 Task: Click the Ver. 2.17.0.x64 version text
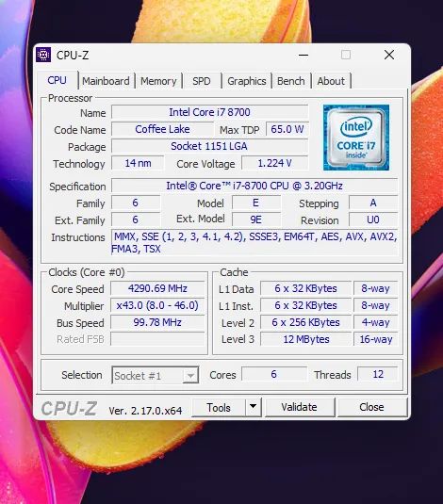pyautogui.click(x=145, y=411)
